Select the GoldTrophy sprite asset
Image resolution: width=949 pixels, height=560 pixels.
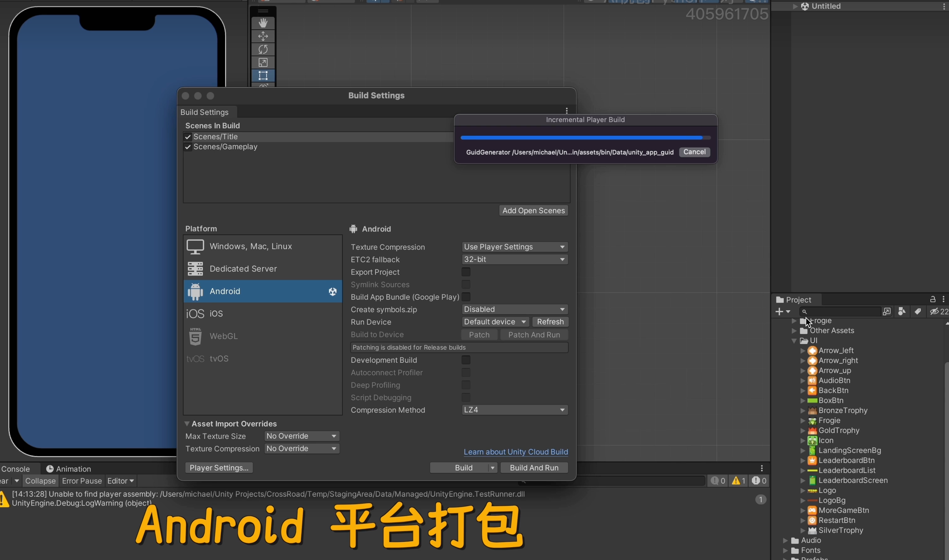[839, 431]
